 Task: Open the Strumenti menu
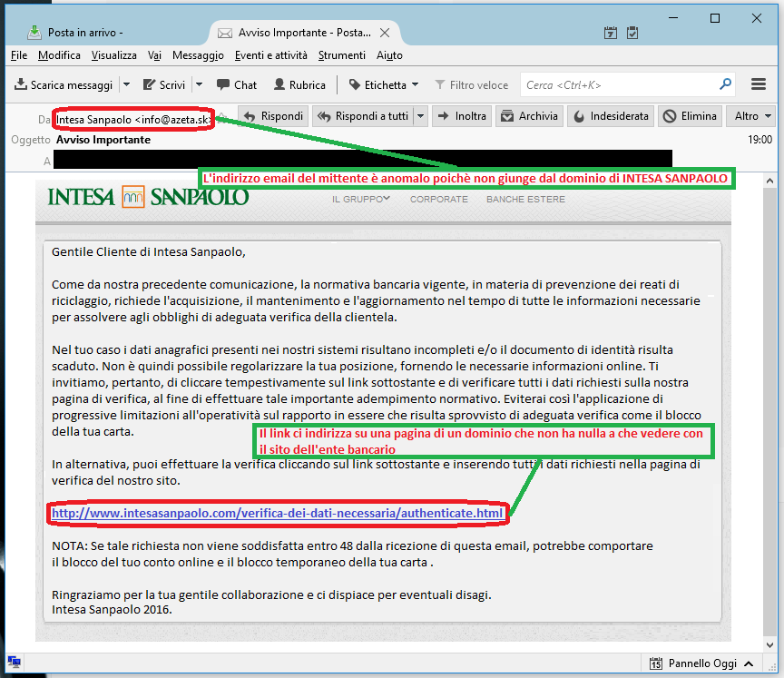click(342, 55)
